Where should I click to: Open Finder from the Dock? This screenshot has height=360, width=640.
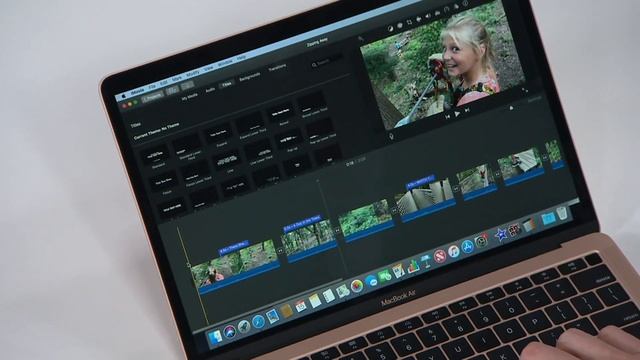(215, 336)
